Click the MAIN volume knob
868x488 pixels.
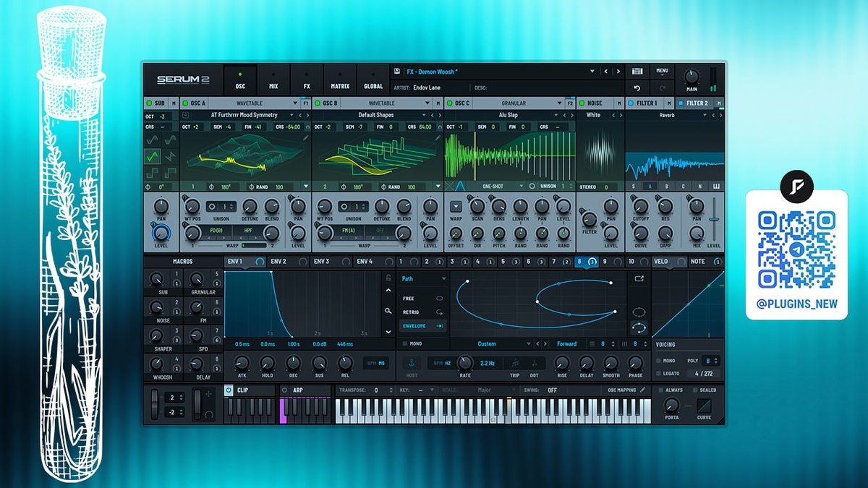click(x=692, y=77)
